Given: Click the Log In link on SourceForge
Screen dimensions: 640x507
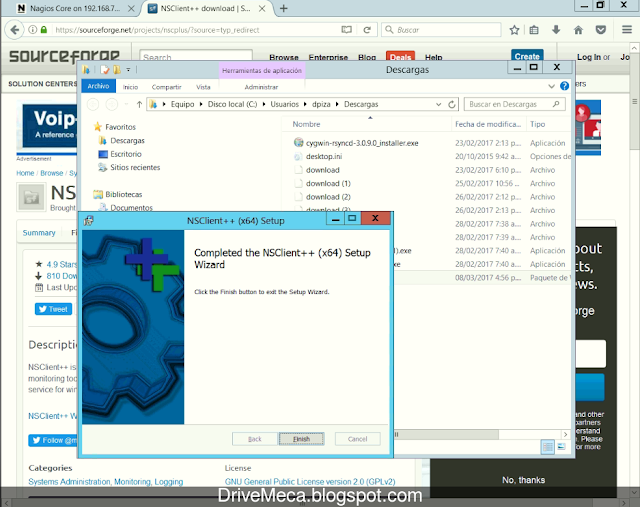Looking at the screenshot, I should 588,57.
